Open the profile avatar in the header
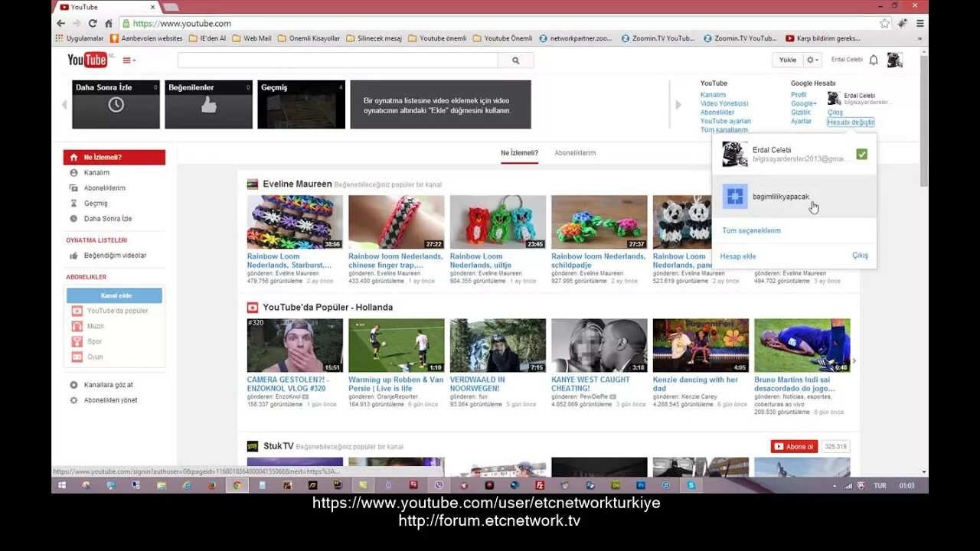Screen dimensions: 980x551 point(894,60)
